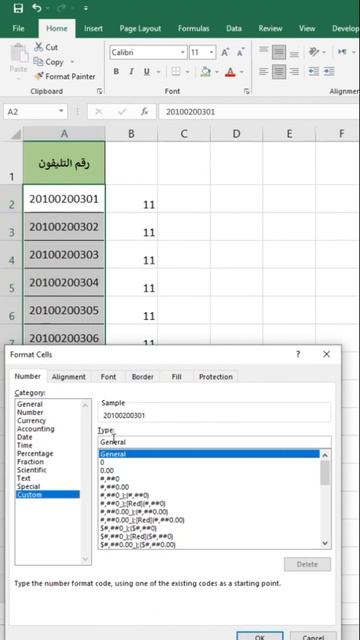Viewport: 360px width, 640px height.
Task: Click the Increase Font Size icon
Action: coord(225,52)
